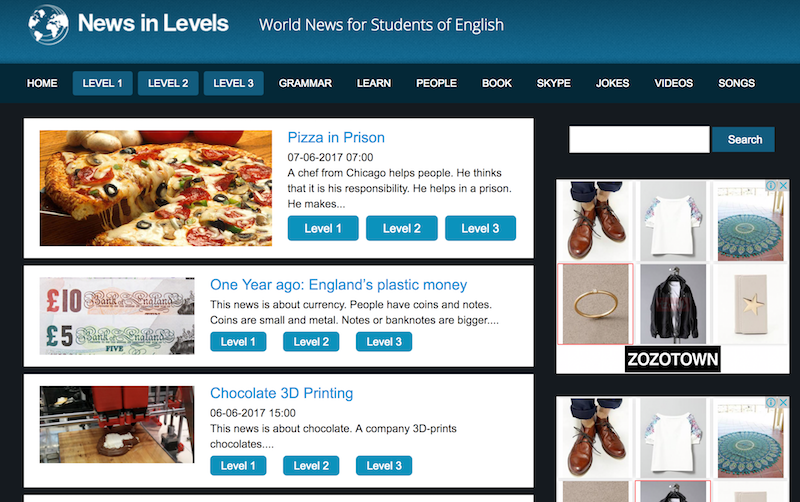Click the star wallet item in first ad

[x=750, y=304]
